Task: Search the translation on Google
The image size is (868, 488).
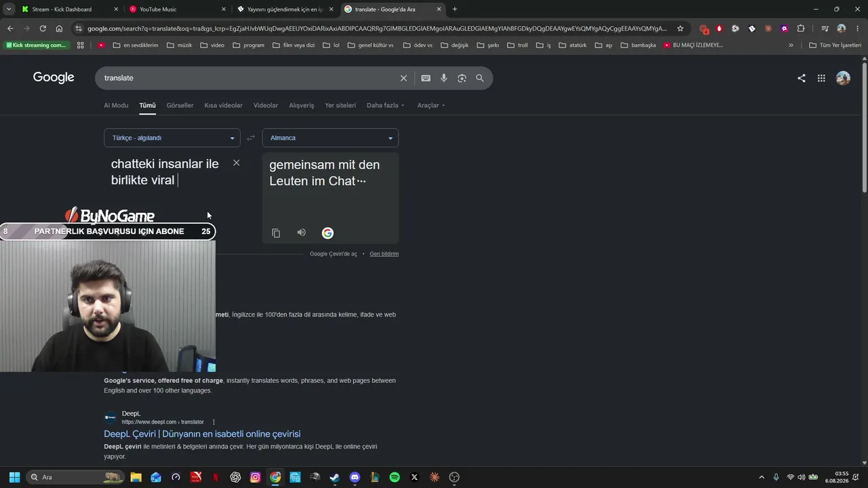Action: pyautogui.click(x=328, y=233)
